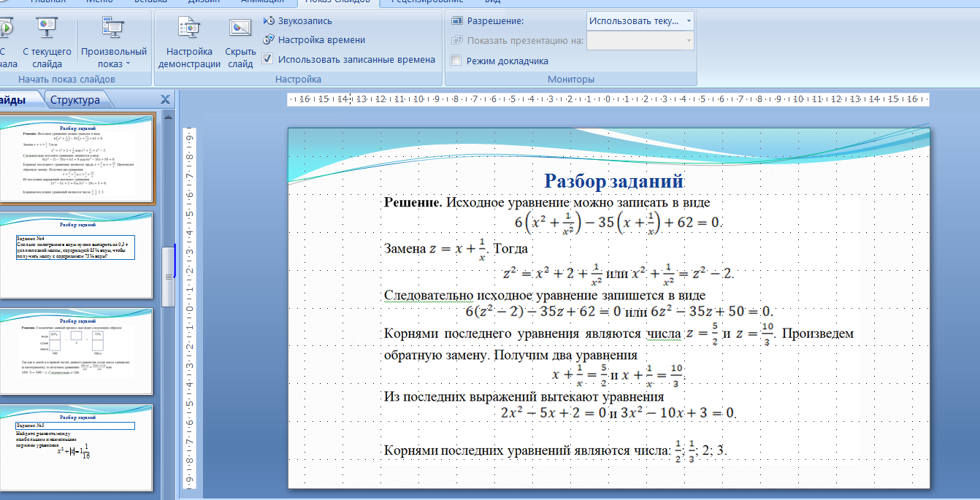This screenshot has width=980, height=500.
Task: Click Настройка времени rehearse timings
Action: [268, 40]
